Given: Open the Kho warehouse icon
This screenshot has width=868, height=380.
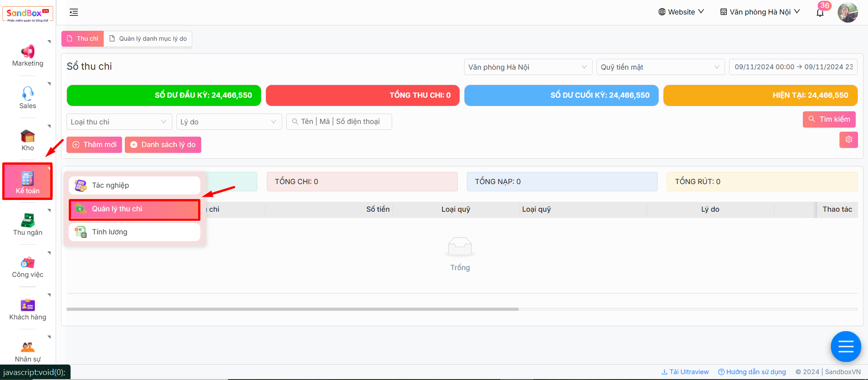Looking at the screenshot, I should click(28, 136).
